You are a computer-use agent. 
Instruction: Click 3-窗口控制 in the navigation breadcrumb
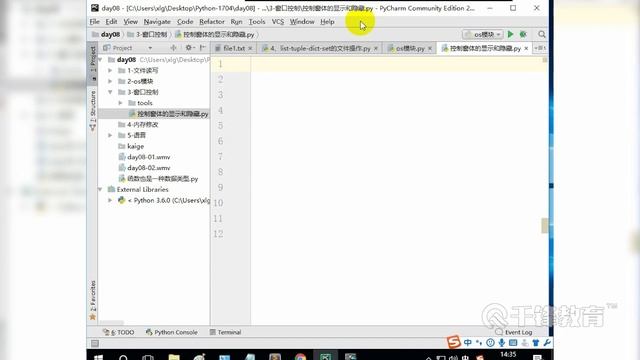pos(147,34)
